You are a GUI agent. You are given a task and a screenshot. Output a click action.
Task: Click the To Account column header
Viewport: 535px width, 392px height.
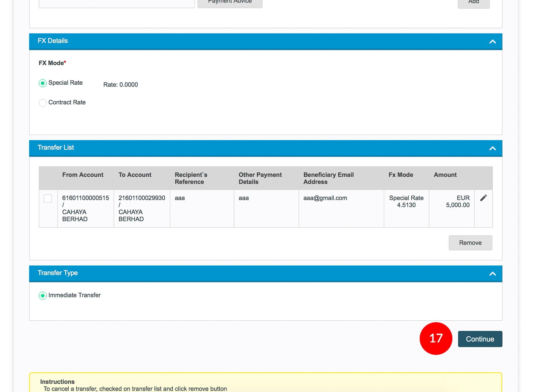(x=135, y=175)
